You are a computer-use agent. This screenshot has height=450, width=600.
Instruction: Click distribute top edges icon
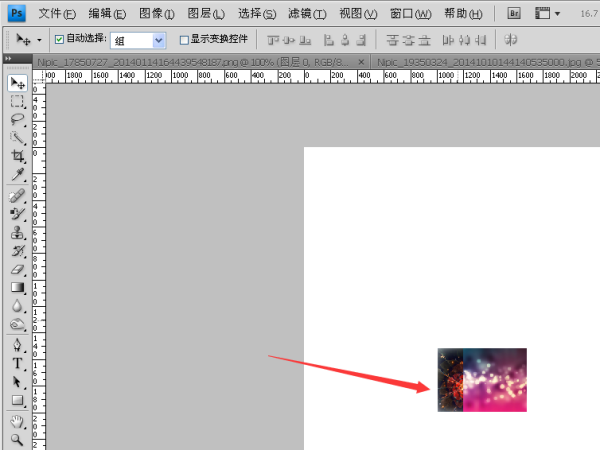(392, 40)
